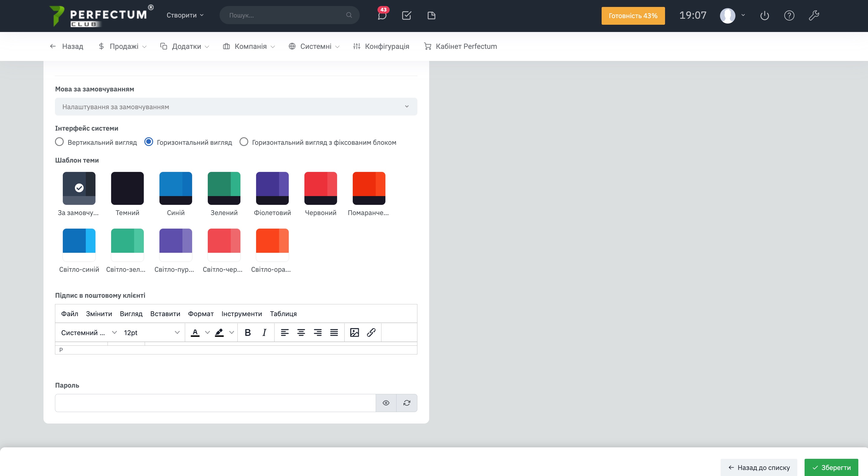
Task: Show password using the eye icon
Action: (386, 403)
